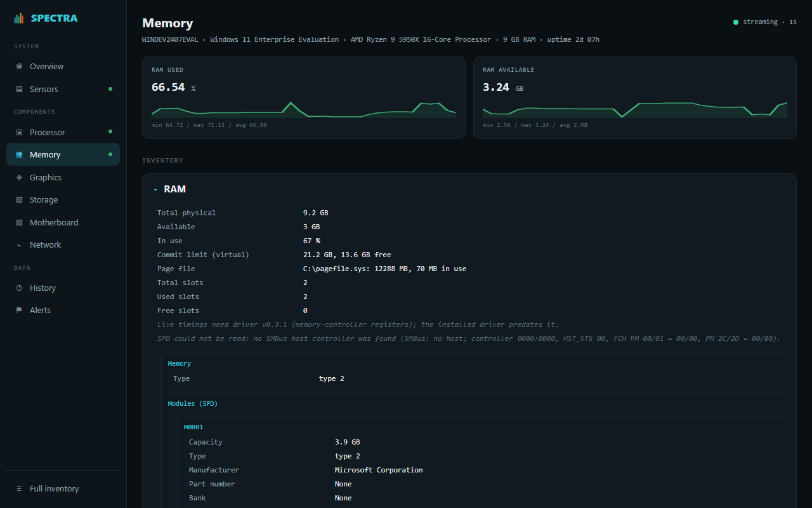
Task: Click the Storage sidebar icon
Action: point(19,199)
